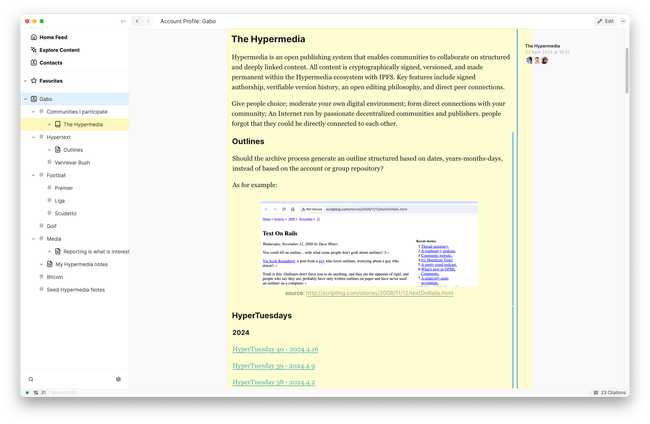Viewport: 650px width, 424px height.
Task: Open Seed Hypermedia Notes item
Action: [x=75, y=289]
